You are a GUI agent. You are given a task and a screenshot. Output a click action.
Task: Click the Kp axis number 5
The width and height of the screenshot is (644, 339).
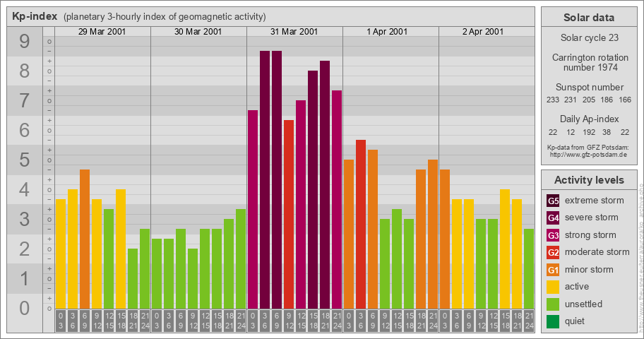[x=24, y=160]
